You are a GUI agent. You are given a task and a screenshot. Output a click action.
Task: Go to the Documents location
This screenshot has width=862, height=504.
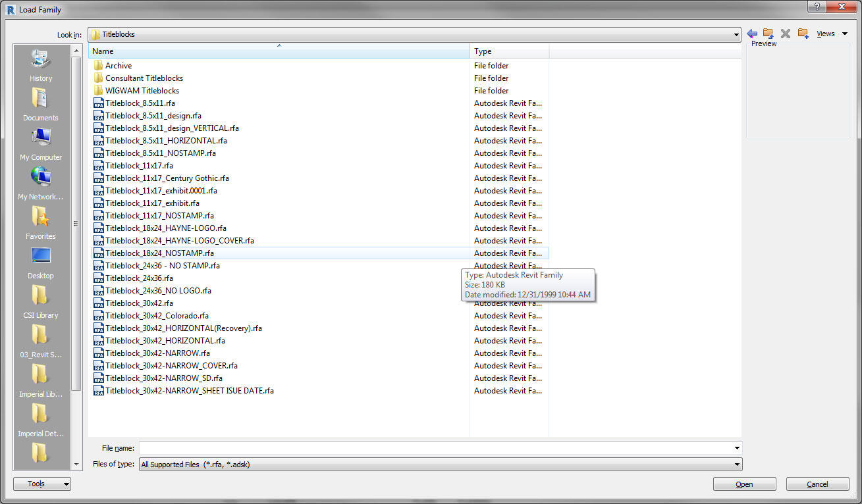[x=41, y=105]
